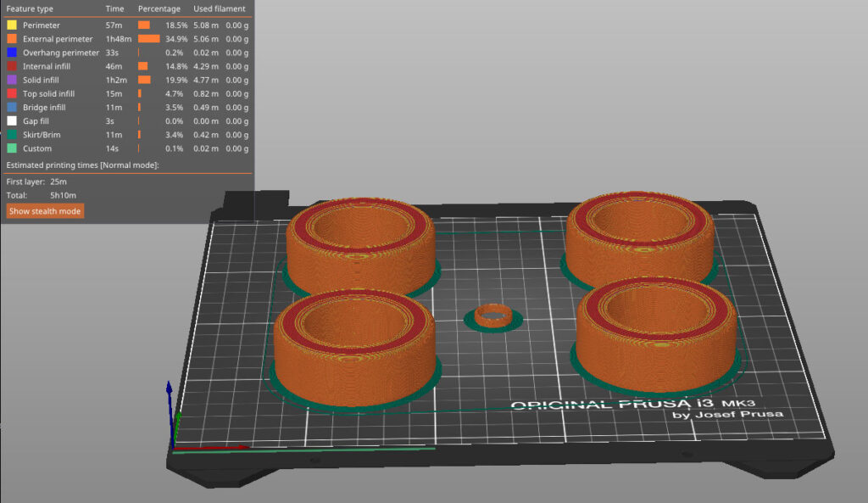The height and width of the screenshot is (503, 868).
Task: Click the 19.9% Solid infill percentage
Action: pyautogui.click(x=176, y=80)
